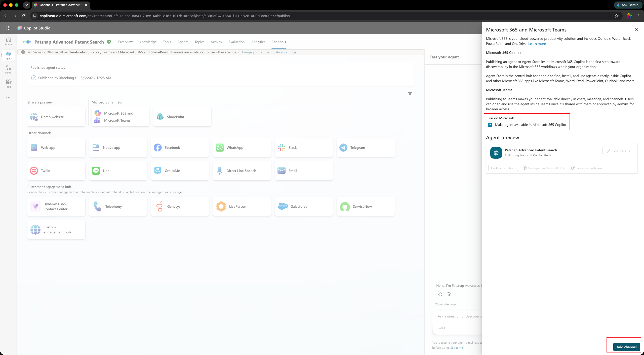The width and height of the screenshot is (644, 355).
Task: Uncheck Make agent available in Microsoft 365 Copilot
Action: click(x=490, y=125)
